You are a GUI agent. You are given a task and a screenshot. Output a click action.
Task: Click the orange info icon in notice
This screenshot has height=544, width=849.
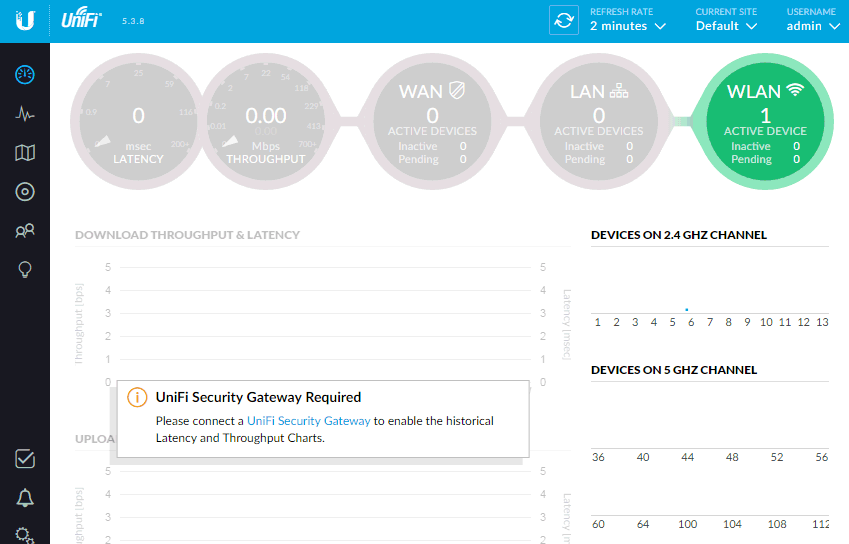[137, 397]
